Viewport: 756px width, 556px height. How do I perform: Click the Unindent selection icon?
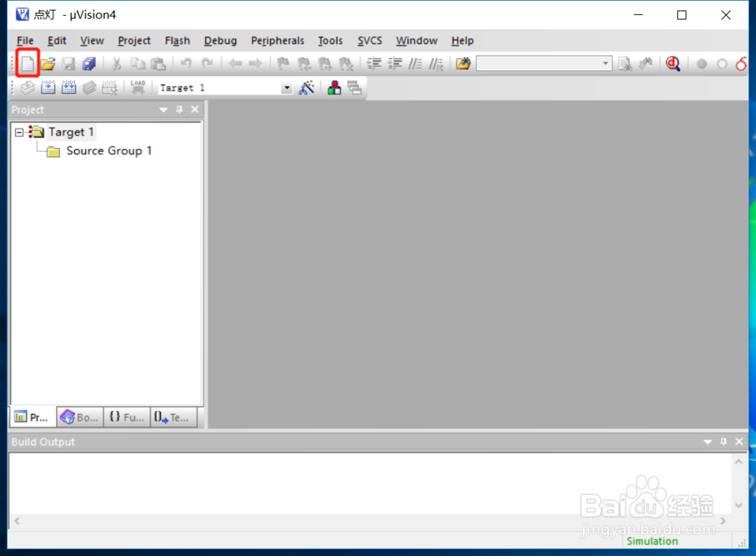pos(395,63)
